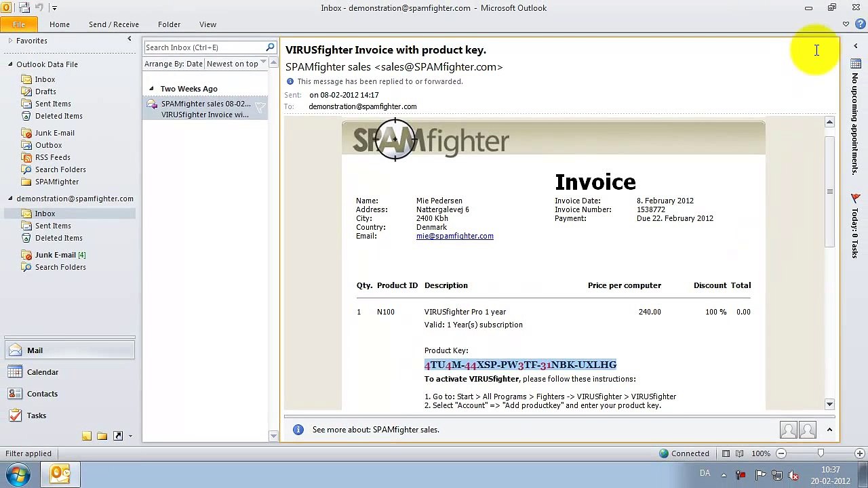Screen dimensions: 868x488
Task: Open the Notes icon in navigation pane
Action: tap(87, 436)
